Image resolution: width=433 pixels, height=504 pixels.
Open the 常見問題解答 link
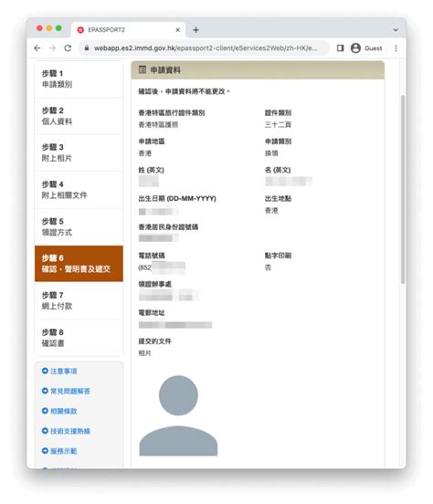[70, 391]
